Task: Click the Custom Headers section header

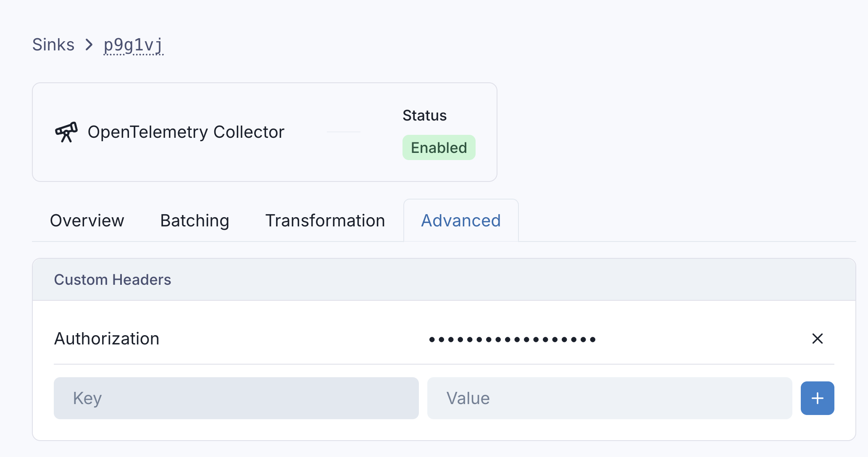Action: pyautogui.click(x=113, y=280)
